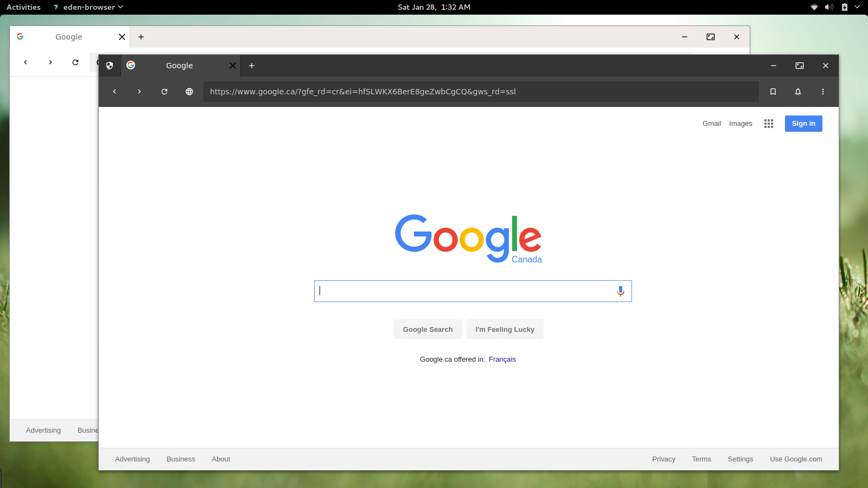Open the eden-browser application menu
The width and height of the screenshot is (868, 488).
click(x=88, y=7)
